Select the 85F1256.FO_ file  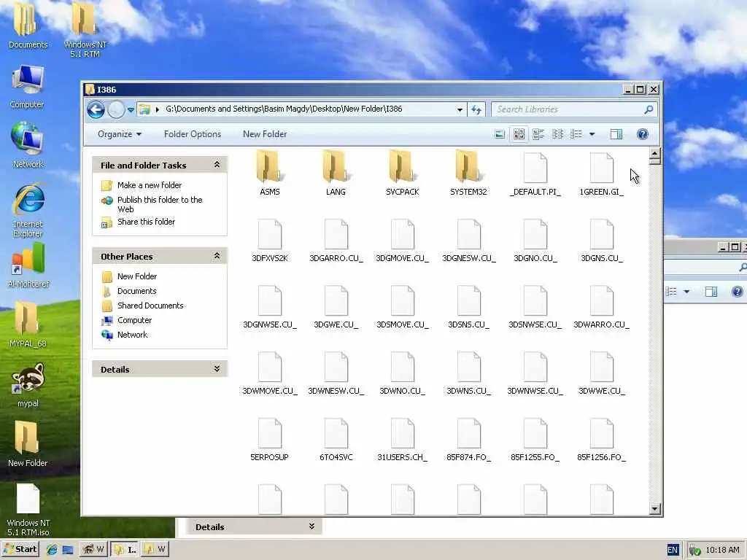coord(601,439)
